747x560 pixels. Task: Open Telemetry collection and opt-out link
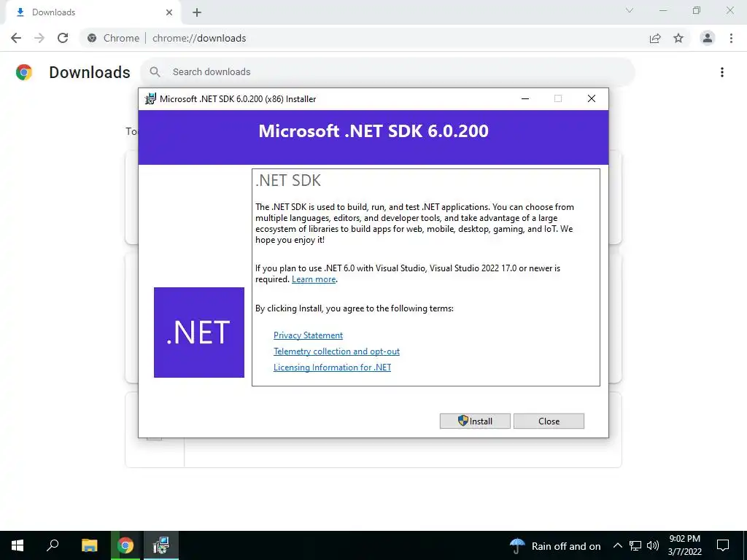coord(336,351)
